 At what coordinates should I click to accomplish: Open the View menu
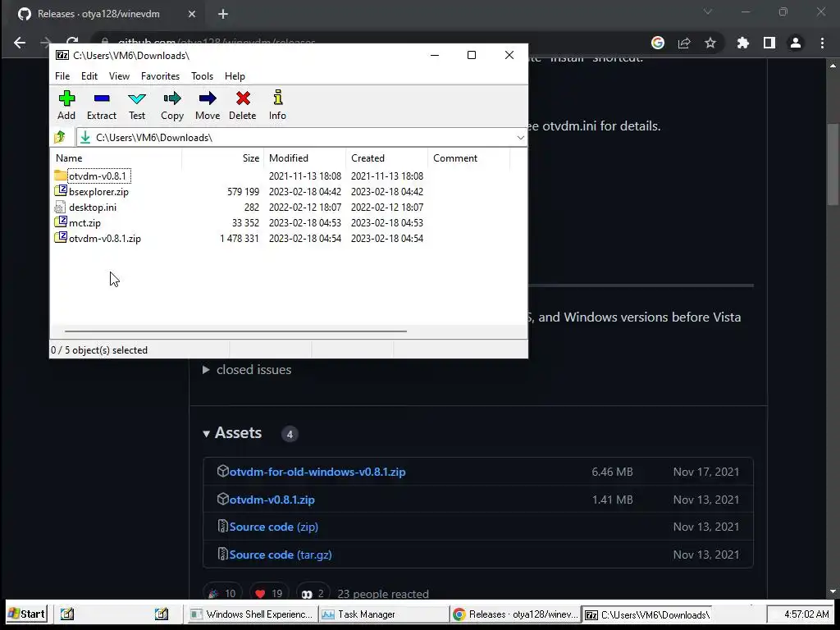(x=119, y=76)
